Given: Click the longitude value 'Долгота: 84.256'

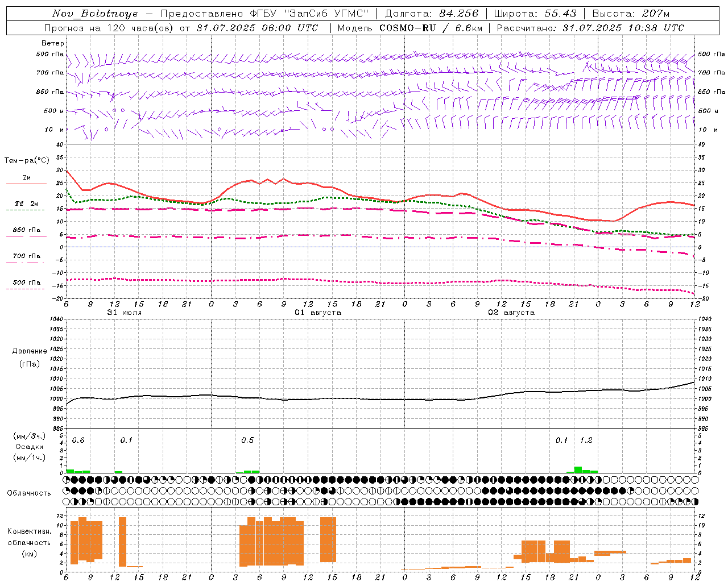Looking at the screenshot, I should pos(432,14).
